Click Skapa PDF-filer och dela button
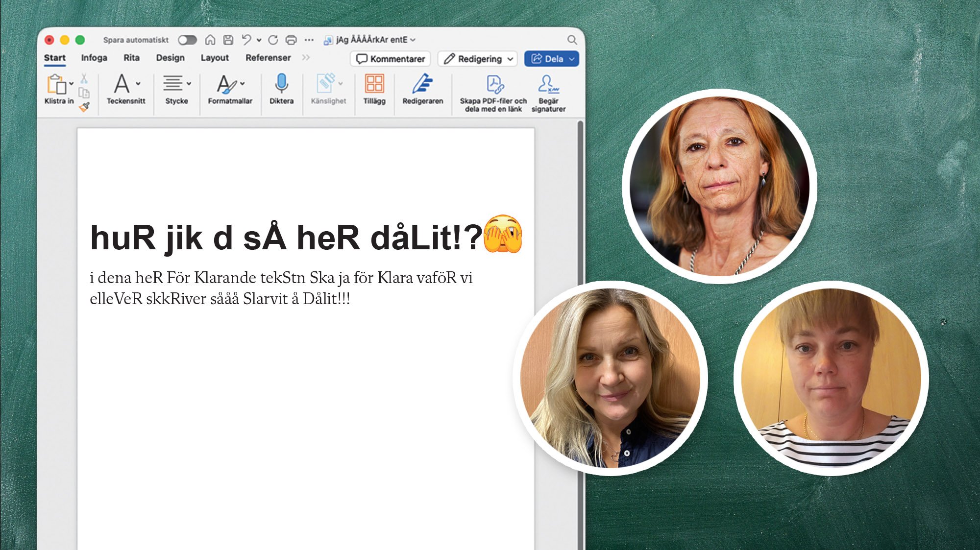The width and height of the screenshot is (980, 550). click(x=493, y=93)
